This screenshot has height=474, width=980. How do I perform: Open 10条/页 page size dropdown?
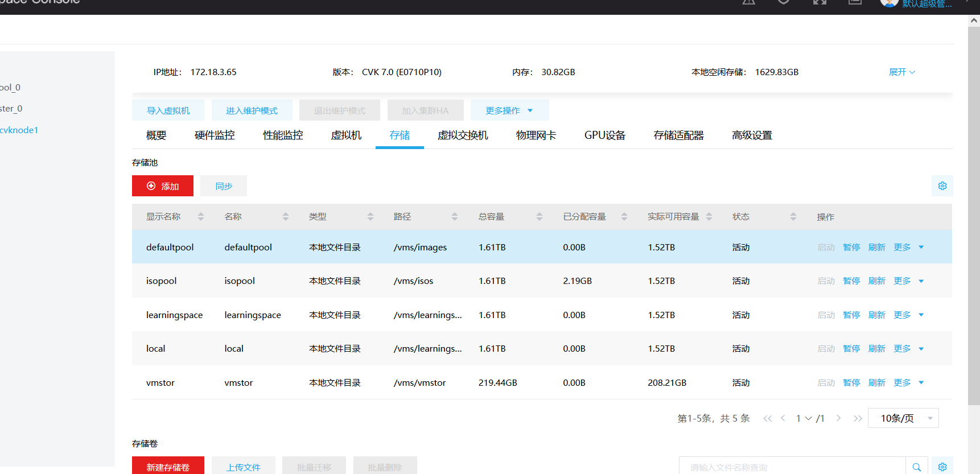coord(903,418)
